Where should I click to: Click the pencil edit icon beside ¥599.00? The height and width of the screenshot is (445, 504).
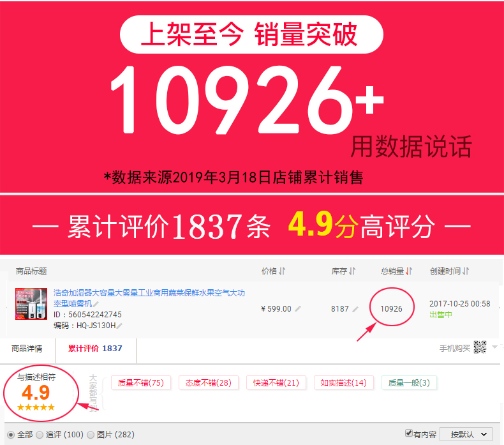(x=298, y=309)
